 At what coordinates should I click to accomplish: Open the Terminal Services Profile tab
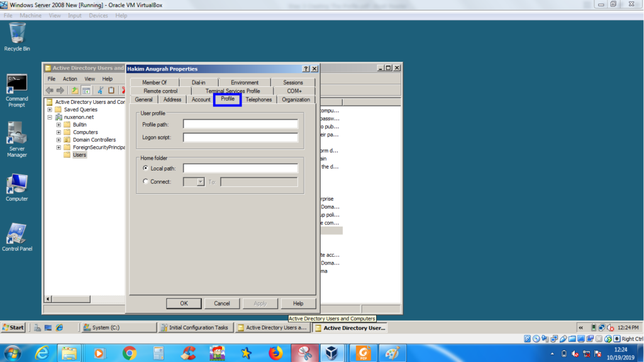pyautogui.click(x=233, y=91)
